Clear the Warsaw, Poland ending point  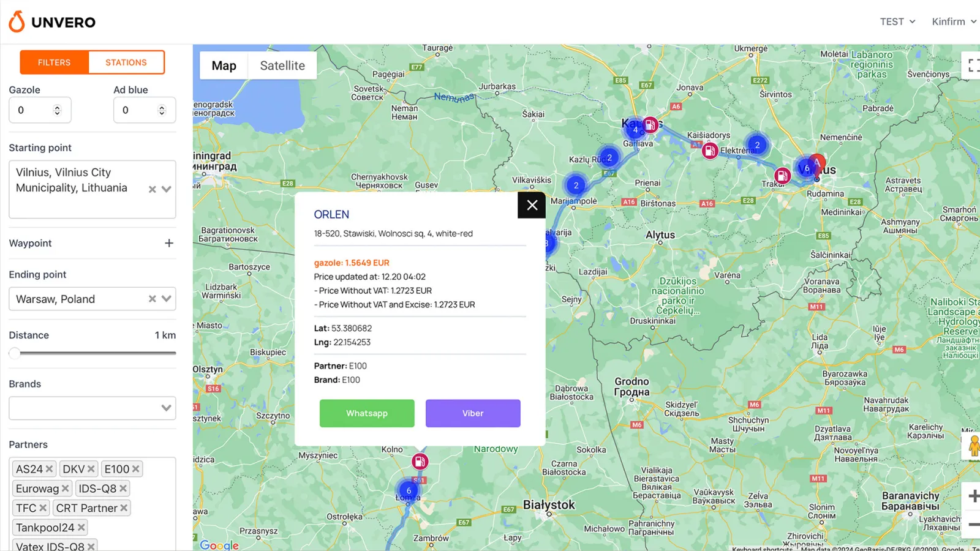(x=153, y=299)
